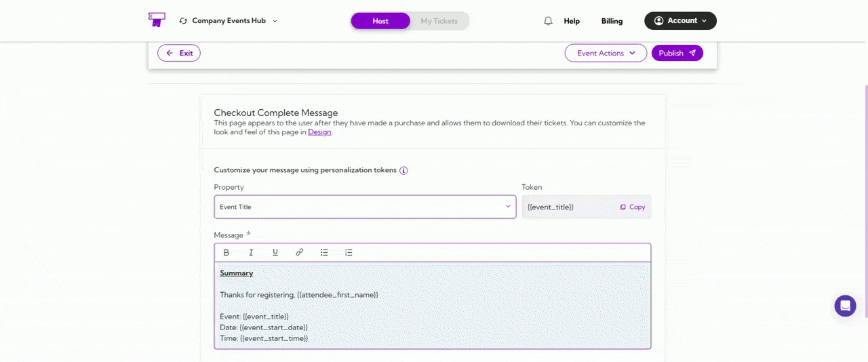The image size is (868, 362).
Task: Click the 'Thanks for registering' line
Action: (x=298, y=295)
